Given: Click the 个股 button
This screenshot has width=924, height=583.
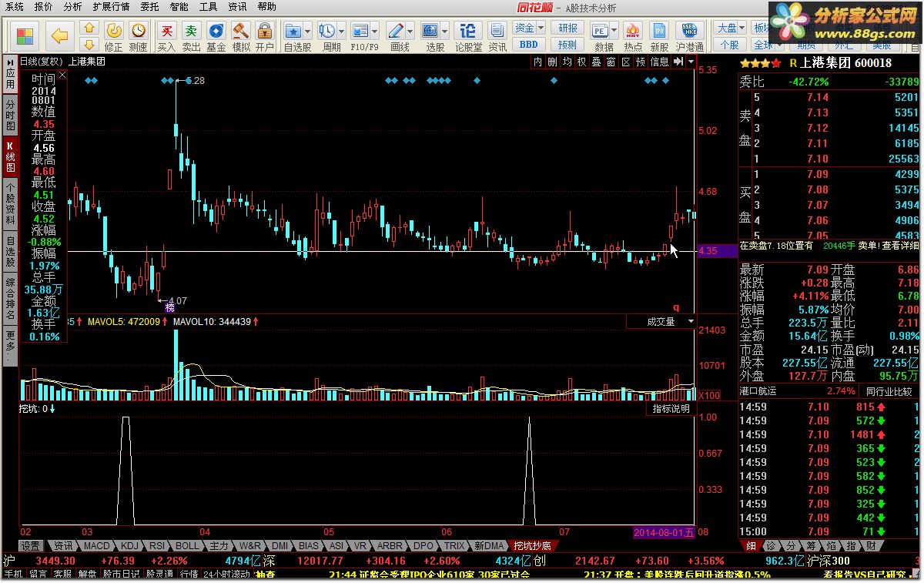Looking at the screenshot, I should 730,45.
